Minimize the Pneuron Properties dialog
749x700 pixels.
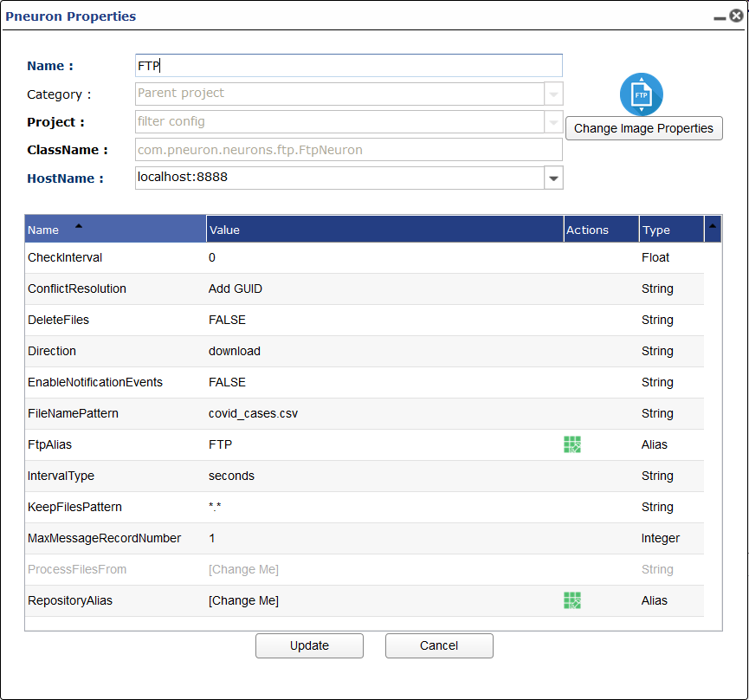720,18
